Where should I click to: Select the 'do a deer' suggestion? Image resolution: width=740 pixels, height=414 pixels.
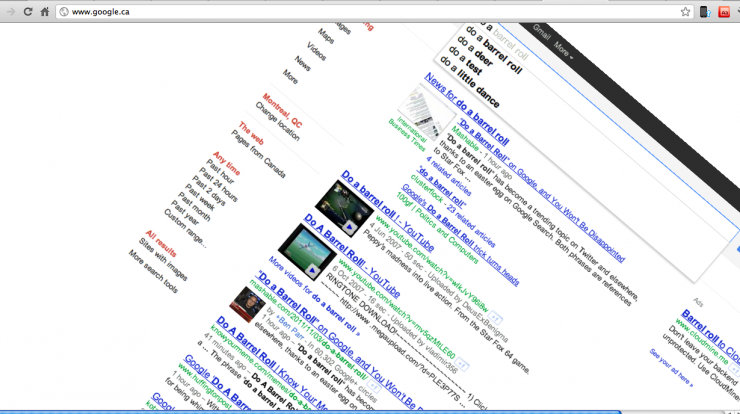474,53
